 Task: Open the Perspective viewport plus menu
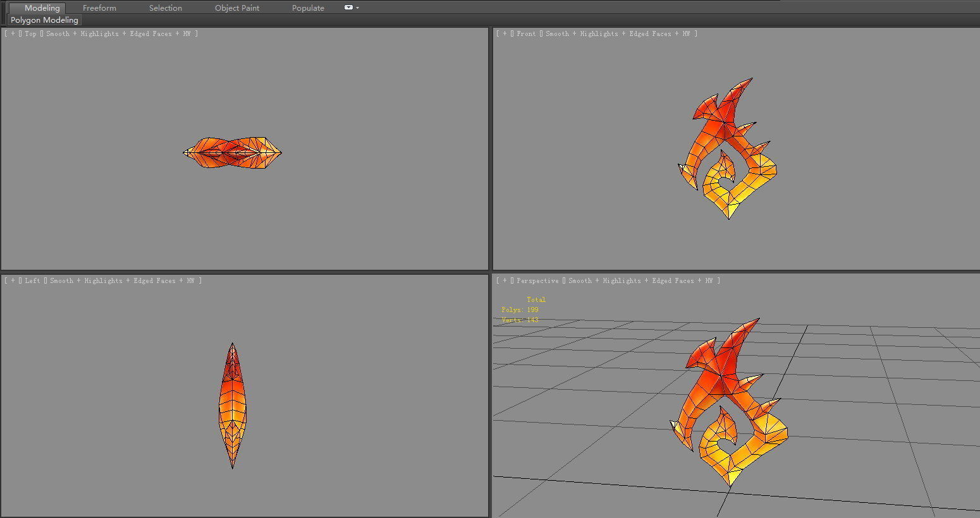coord(505,281)
